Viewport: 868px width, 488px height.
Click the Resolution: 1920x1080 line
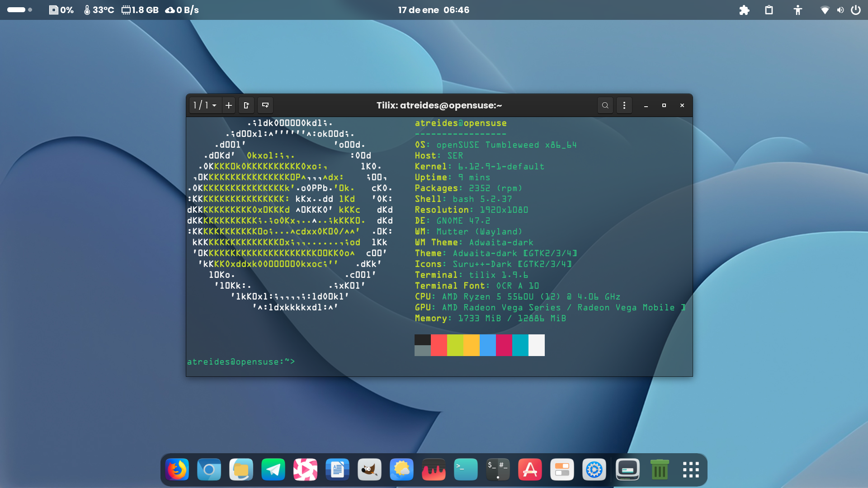(472, 210)
